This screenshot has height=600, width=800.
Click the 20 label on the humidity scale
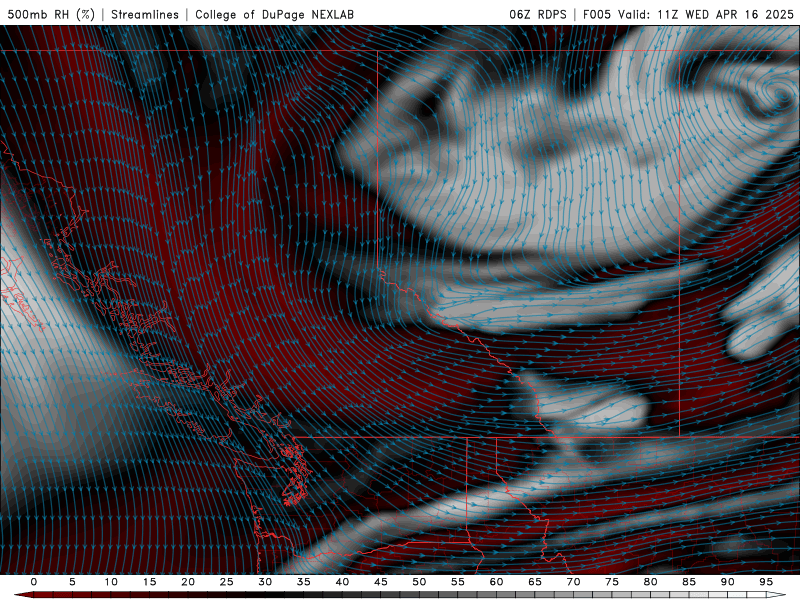(188, 582)
